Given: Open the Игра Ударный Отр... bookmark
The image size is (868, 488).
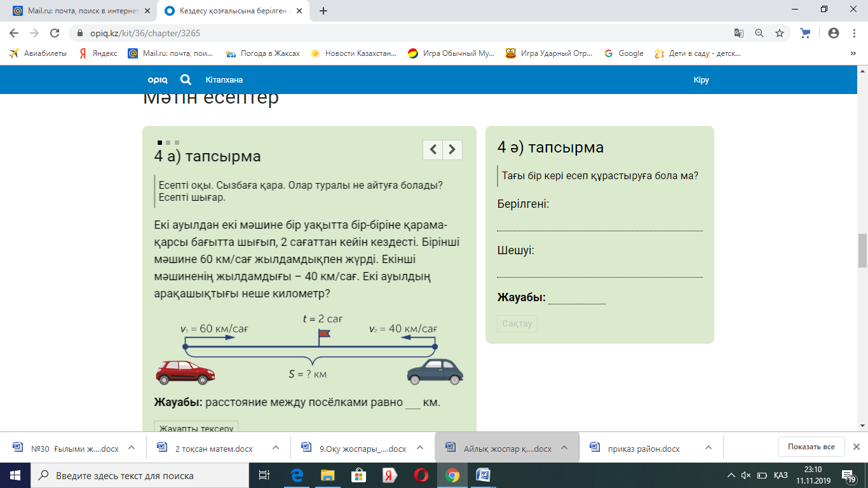Looking at the screenshot, I should [x=550, y=53].
